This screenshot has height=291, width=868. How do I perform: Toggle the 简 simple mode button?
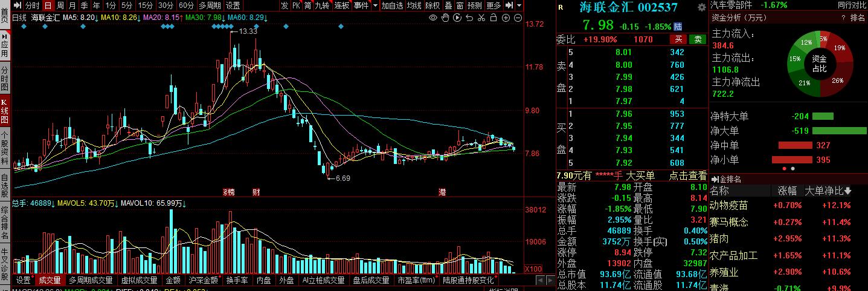click(x=308, y=5)
